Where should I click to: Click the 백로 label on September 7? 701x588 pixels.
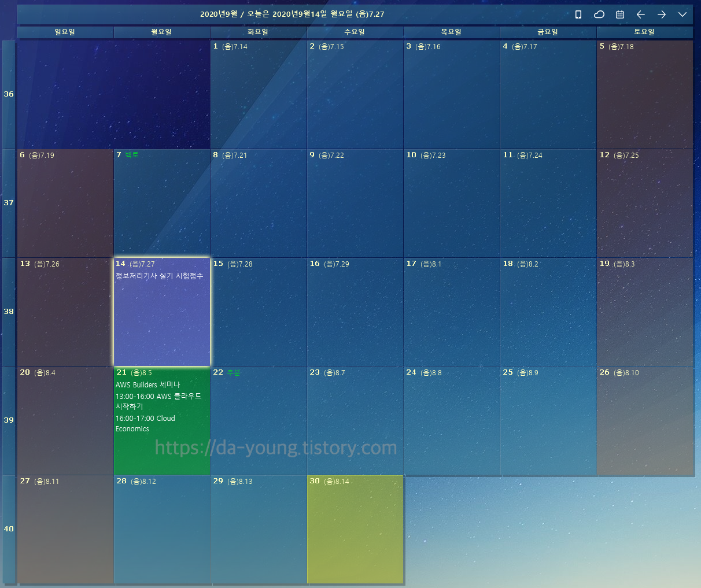point(131,154)
